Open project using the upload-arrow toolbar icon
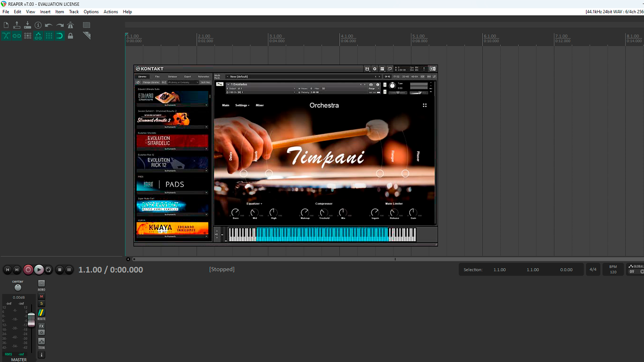 [17, 25]
